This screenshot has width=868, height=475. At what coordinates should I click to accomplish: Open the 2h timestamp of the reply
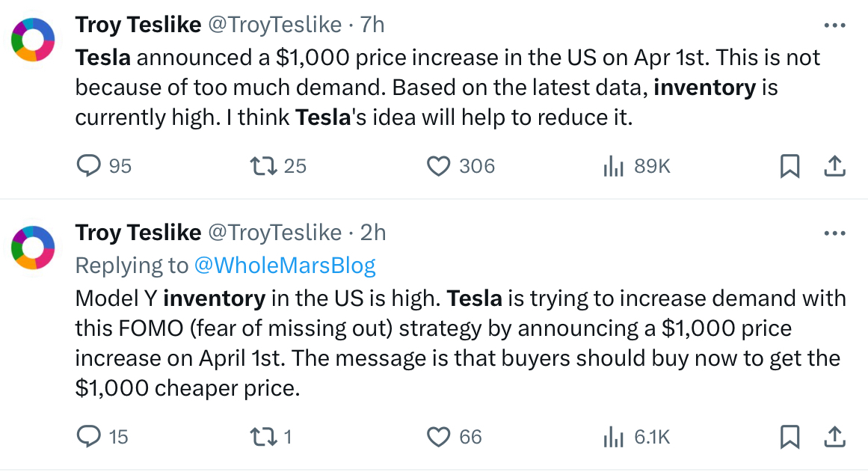pos(373,233)
